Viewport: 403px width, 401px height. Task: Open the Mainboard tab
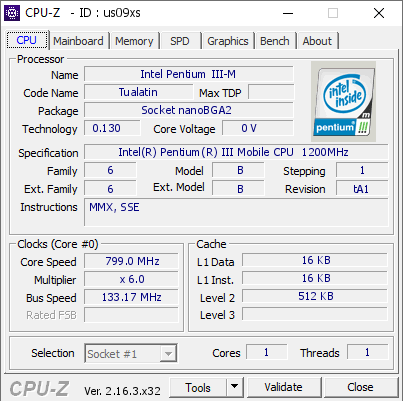pos(79,41)
